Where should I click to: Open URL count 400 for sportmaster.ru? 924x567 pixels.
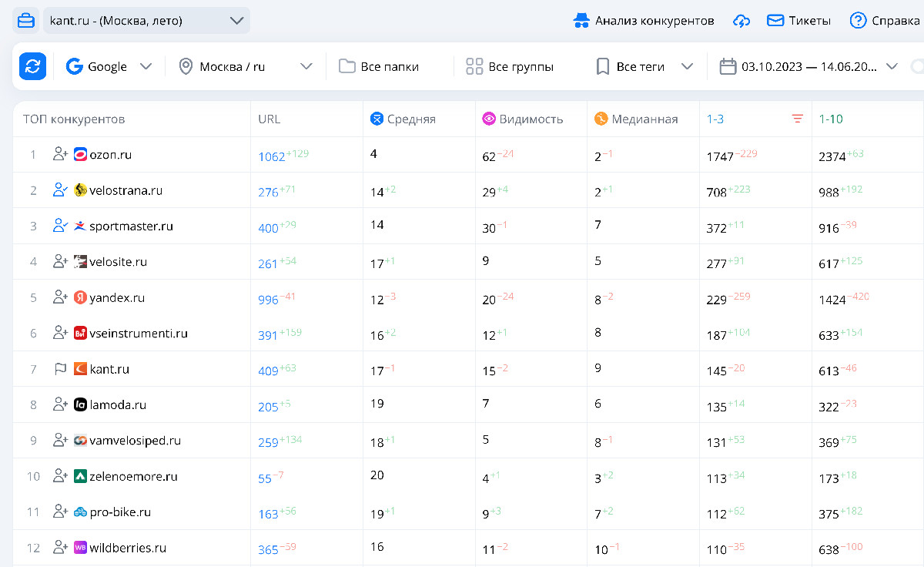[x=268, y=229]
